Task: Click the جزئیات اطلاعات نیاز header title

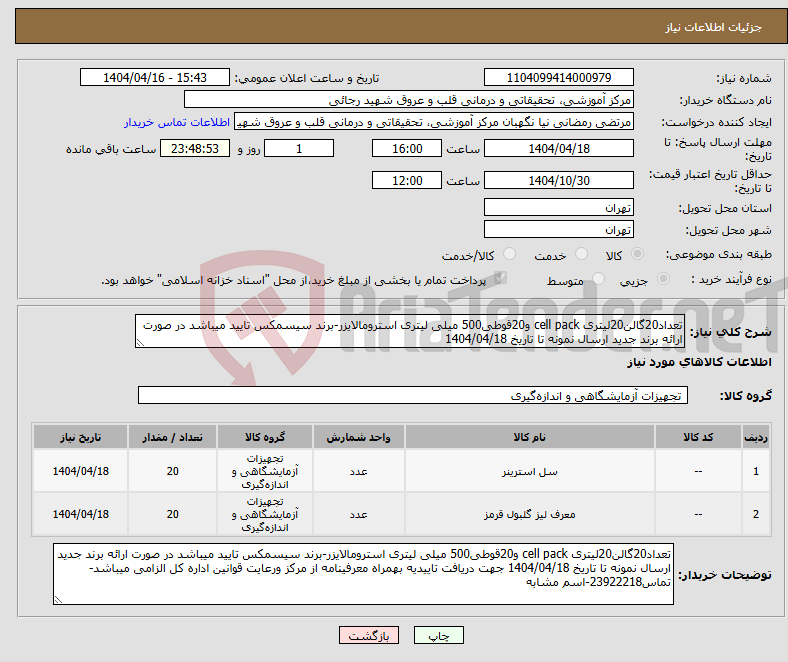Action: tap(713, 27)
